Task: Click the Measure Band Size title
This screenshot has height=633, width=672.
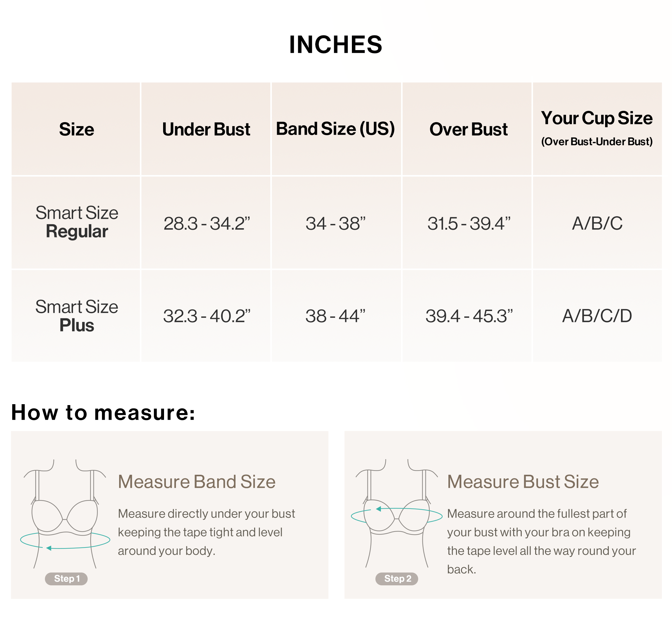Action: (x=196, y=481)
